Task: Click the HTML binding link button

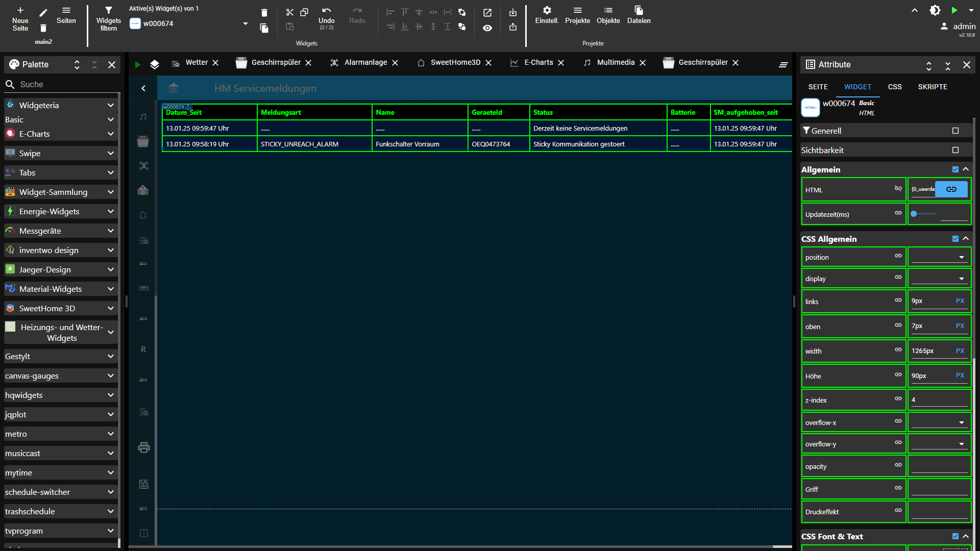Action: pos(951,189)
